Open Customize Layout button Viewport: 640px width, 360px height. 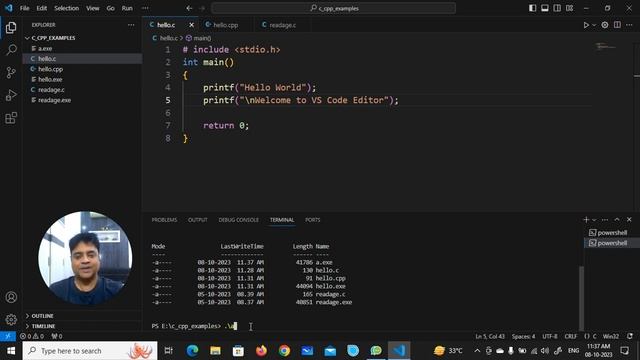569,8
